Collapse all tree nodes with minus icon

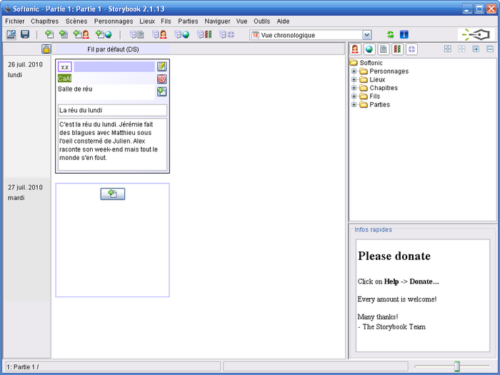click(x=490, y=49)
